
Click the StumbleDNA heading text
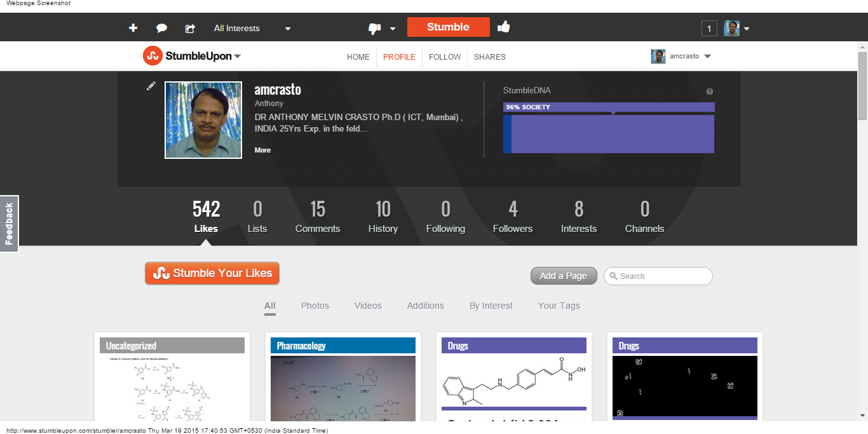click(x=527, y=91)
